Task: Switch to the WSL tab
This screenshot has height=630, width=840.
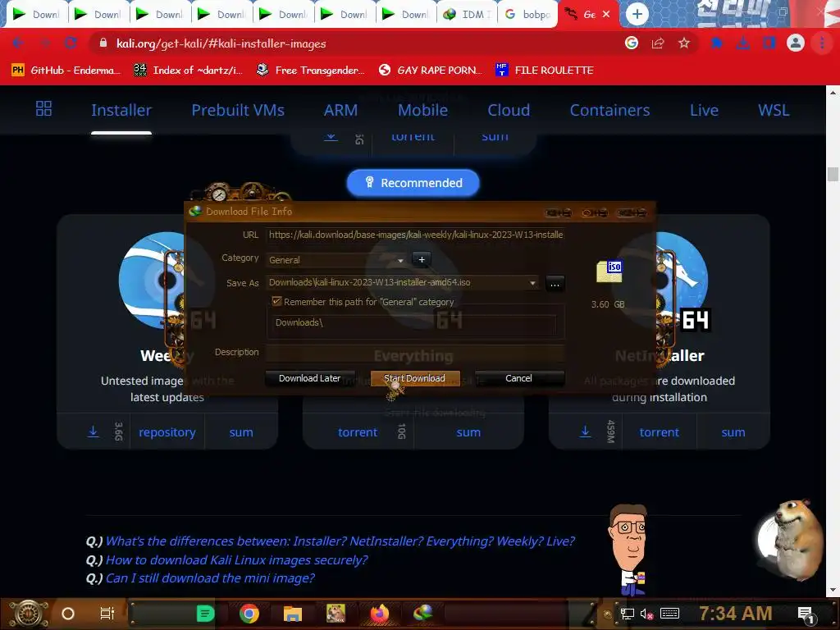Action: coord(774,110)
